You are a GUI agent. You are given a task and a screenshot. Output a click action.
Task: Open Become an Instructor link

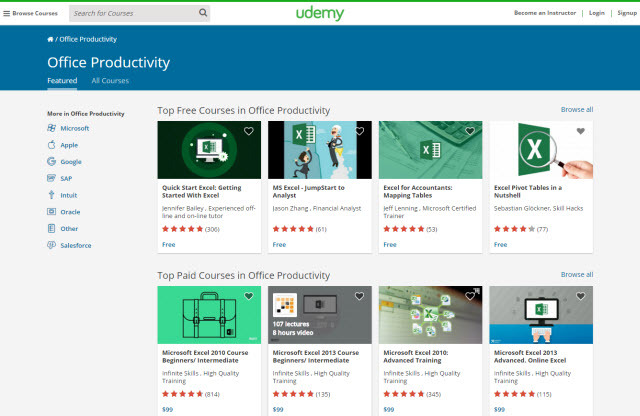coord(545,13)
